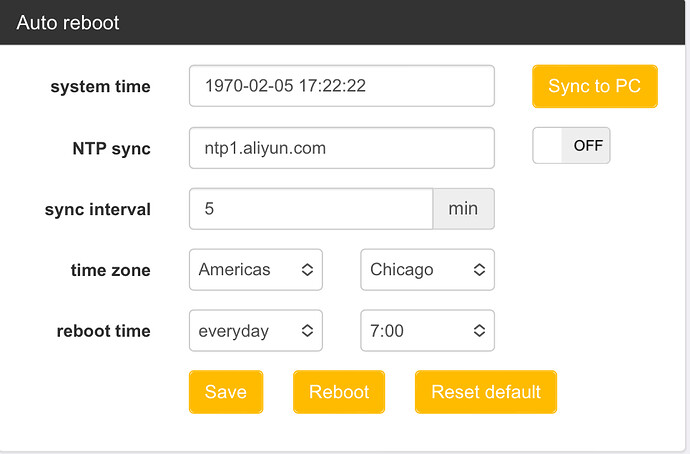Click the sync interval label
The height and width of the screenshot is (454, 690).
click(98, 210)
